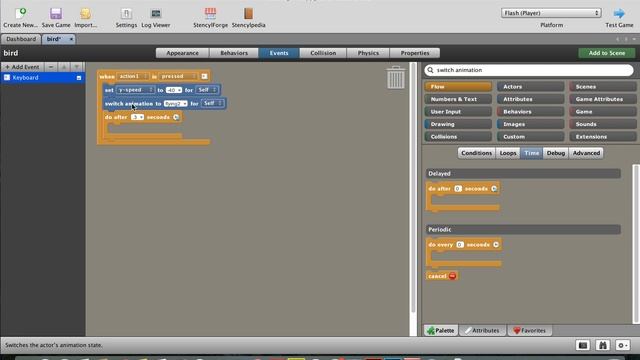640x360 pixels.
Task: Open the Favorites bottom tab
Action: point(530,331)
